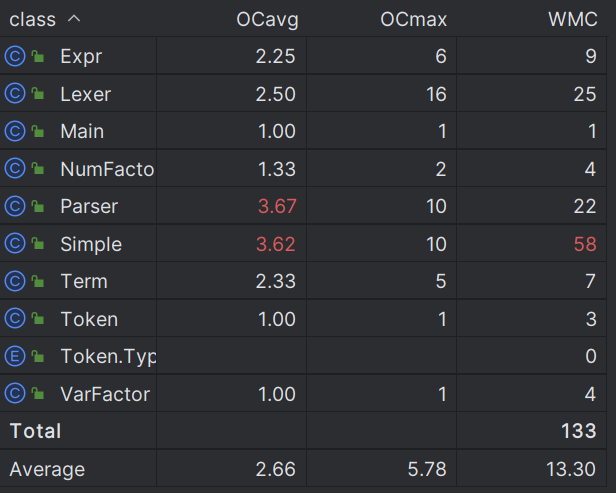Click the sort arrow in class header

point(75,19)
